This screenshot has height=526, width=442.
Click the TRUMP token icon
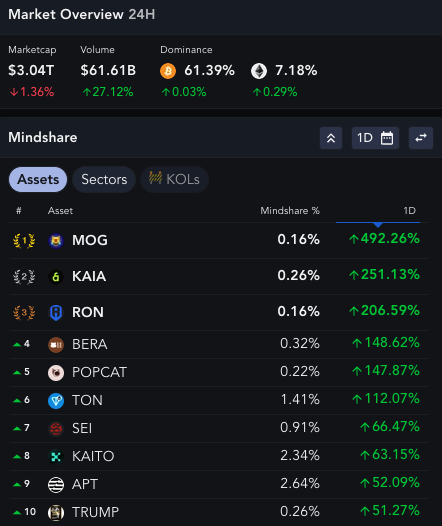click(x=56, y=513)
